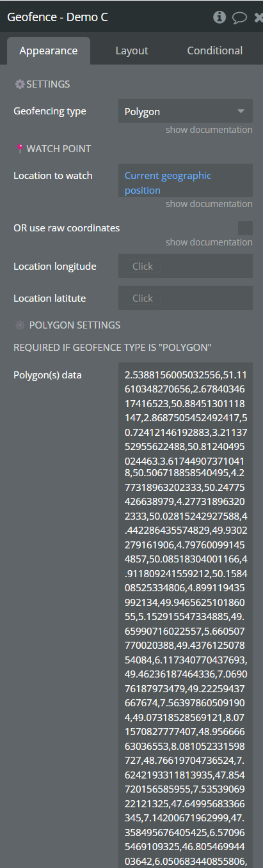Click the info icon in the title bar
The width and height of the screenshot is (263, 868).
tap(219, 17)
